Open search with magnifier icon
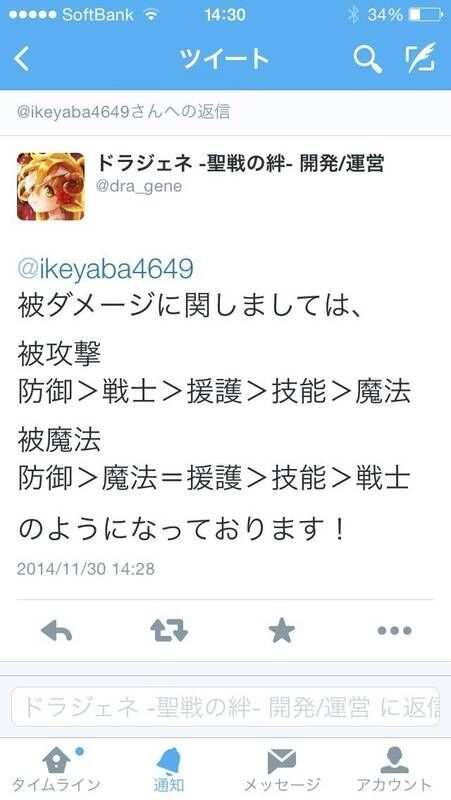451x800 pixels. [x=368, y=59]
